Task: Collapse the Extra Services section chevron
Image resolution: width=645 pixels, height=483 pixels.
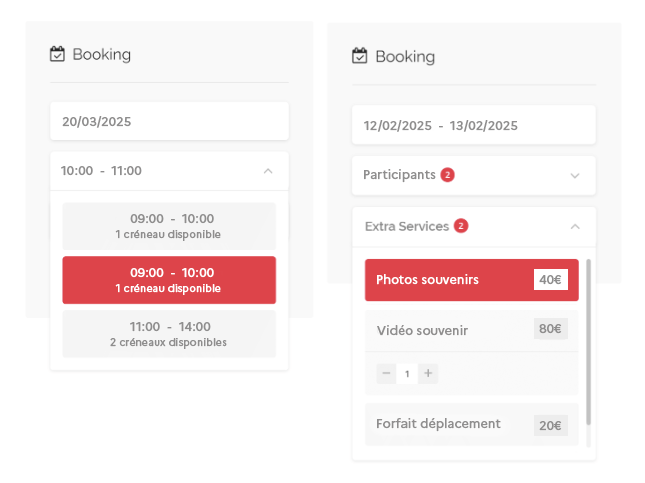Action: point(575,227)
